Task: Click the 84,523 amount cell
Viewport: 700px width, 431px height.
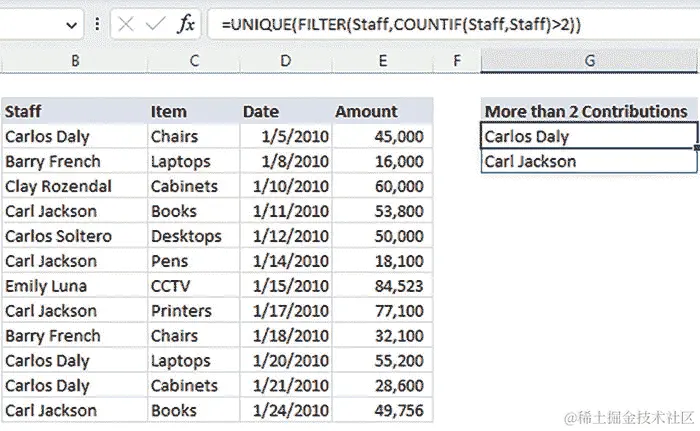Action: click(x=383, y=286)
